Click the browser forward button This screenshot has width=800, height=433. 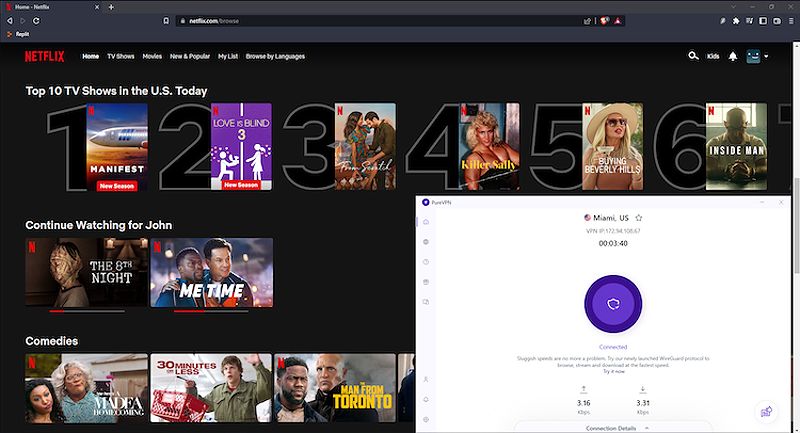22,21
